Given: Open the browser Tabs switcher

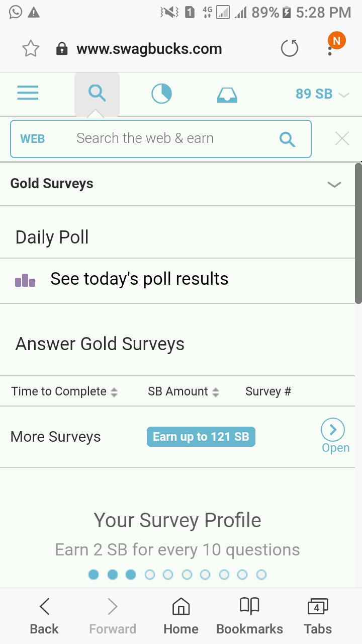Looking at the screenshot, I should coord(317,616).
